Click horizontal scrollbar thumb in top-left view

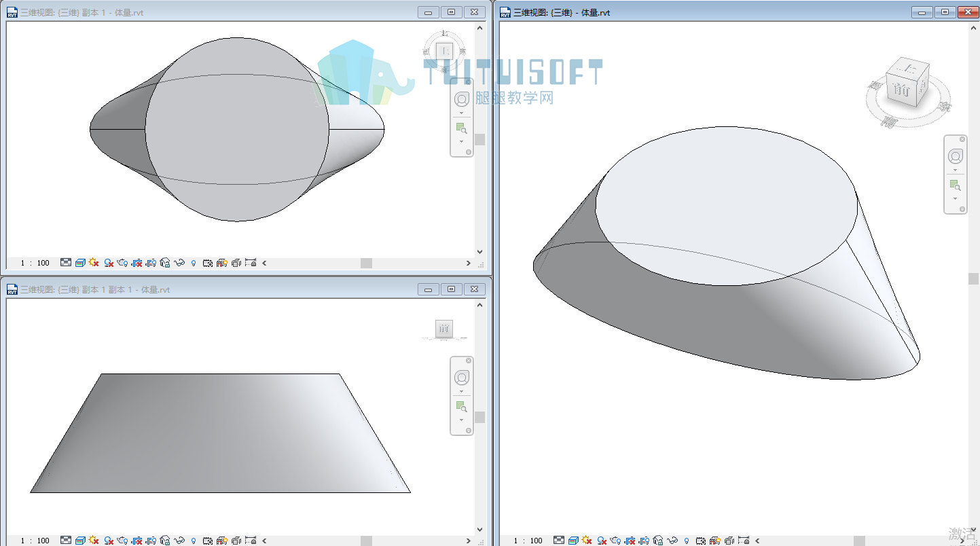coord(366,263)
